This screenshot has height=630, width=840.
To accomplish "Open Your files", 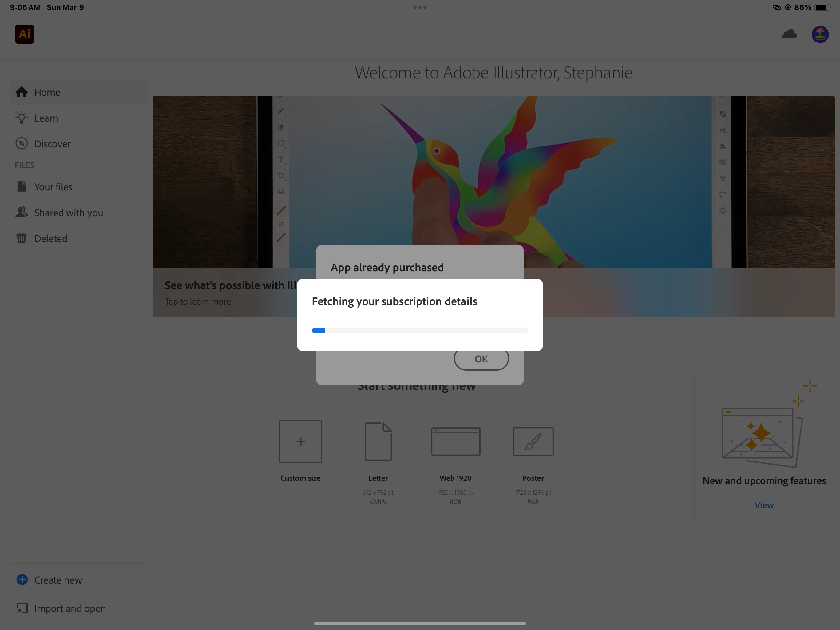I will click(x=53, y=187).
